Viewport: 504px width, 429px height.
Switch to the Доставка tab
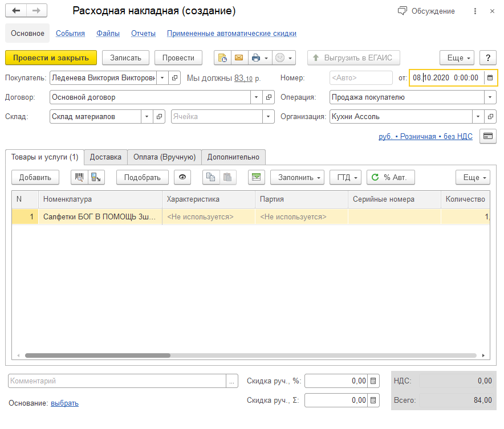[x=105, y=157]
